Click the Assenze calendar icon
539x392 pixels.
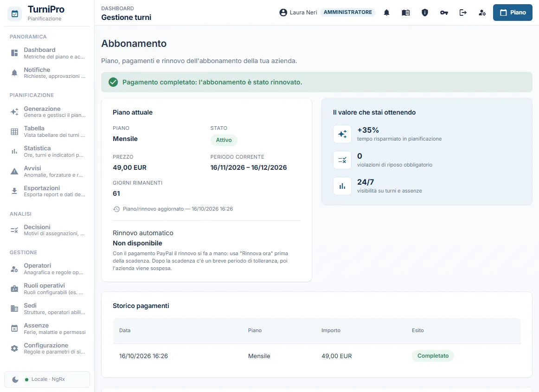point(14,328)
